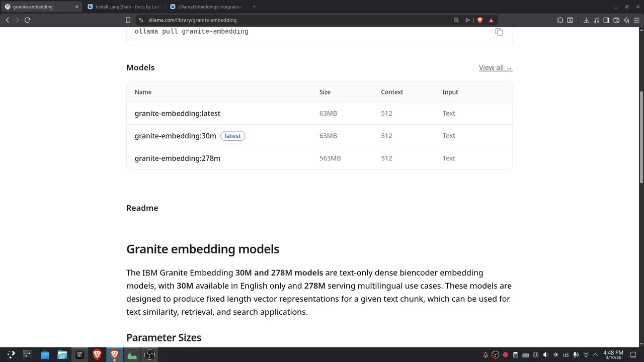This screenshot has width=644, height=362.
Task: Click the Granite embedding models heading
Action: tap(203, 249)
